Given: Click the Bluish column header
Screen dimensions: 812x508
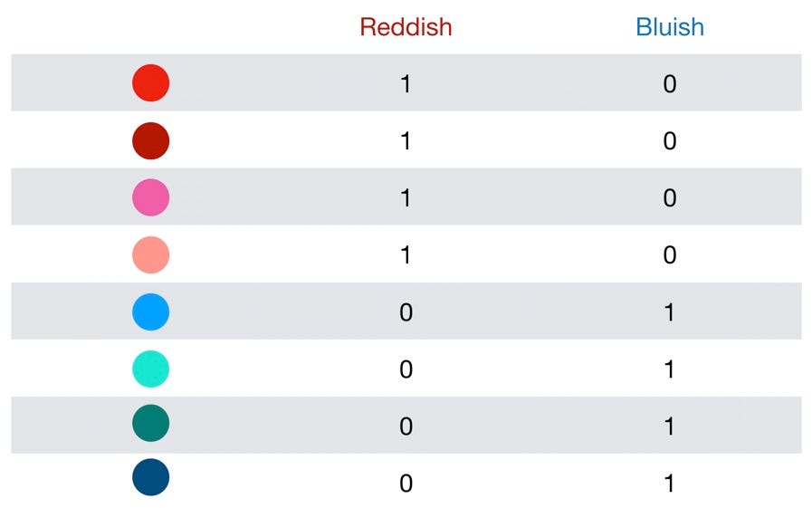Looking at the screenshot, I should point(670,27).
